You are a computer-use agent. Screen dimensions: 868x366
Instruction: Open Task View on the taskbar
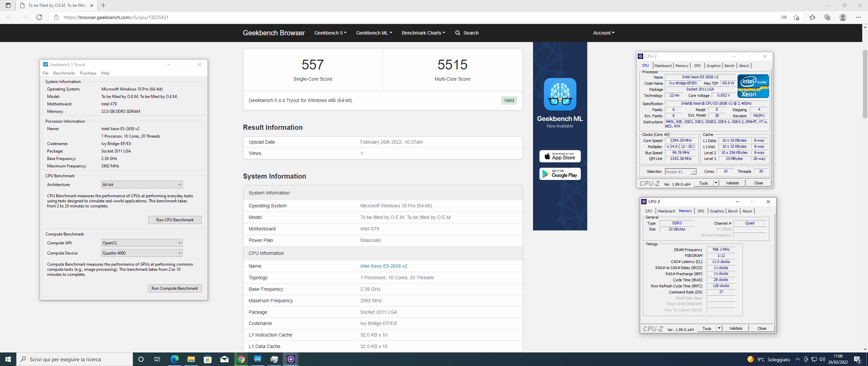[157, 359]
